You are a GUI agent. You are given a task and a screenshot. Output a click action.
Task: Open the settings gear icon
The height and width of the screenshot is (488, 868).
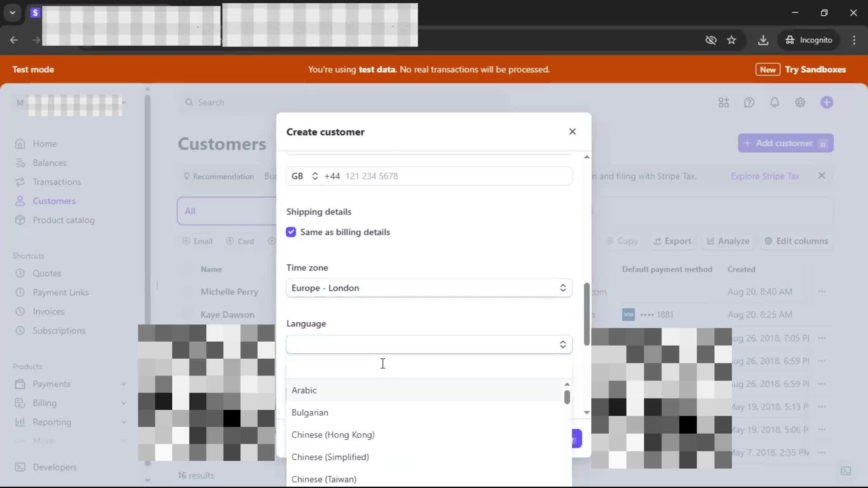(x=800, y=103)
